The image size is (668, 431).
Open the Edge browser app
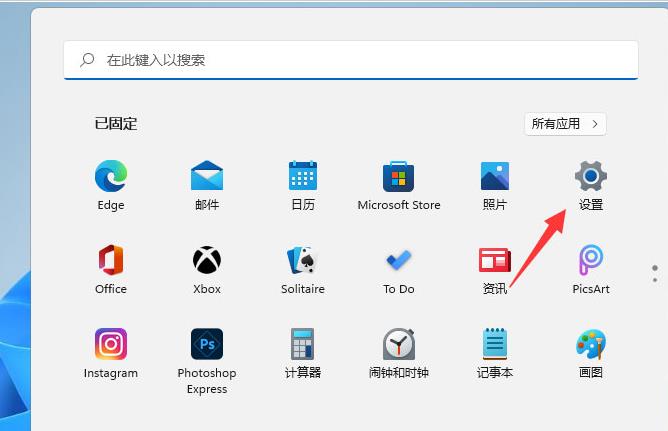tap(111, 185)
